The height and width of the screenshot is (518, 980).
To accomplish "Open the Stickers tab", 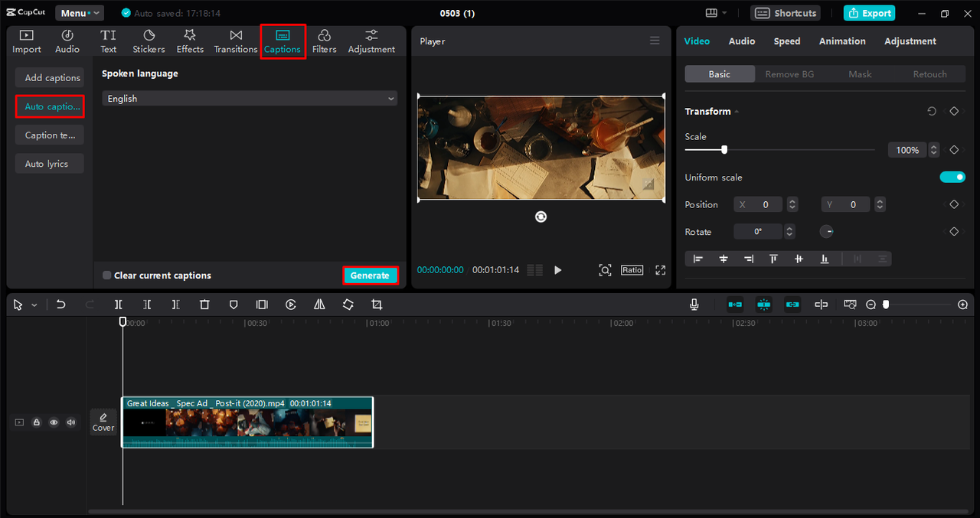I will point(149,41).
